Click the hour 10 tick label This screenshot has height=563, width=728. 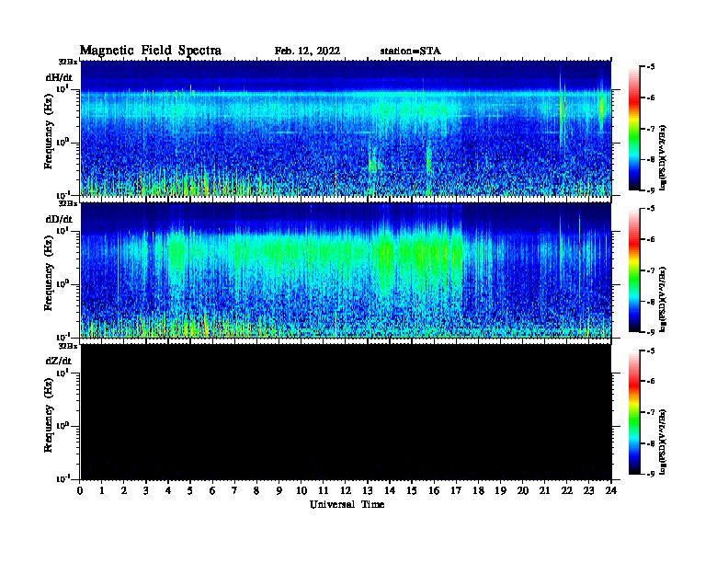tap(301, 491)
